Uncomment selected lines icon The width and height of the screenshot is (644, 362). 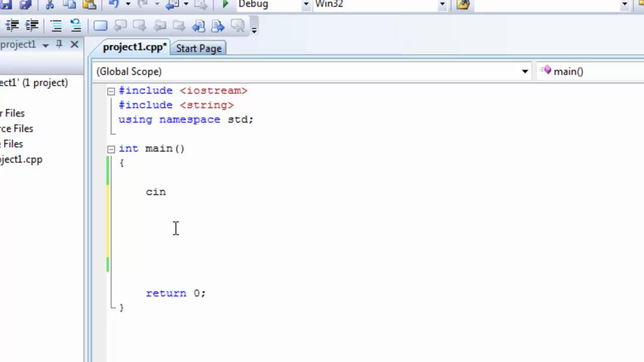click(x=75, y=26)
